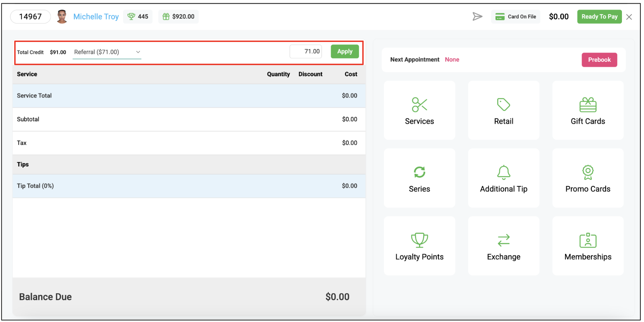The image size is (644, 322).
Task: Click the green Ready To Pay button
Action: [599, 17]
